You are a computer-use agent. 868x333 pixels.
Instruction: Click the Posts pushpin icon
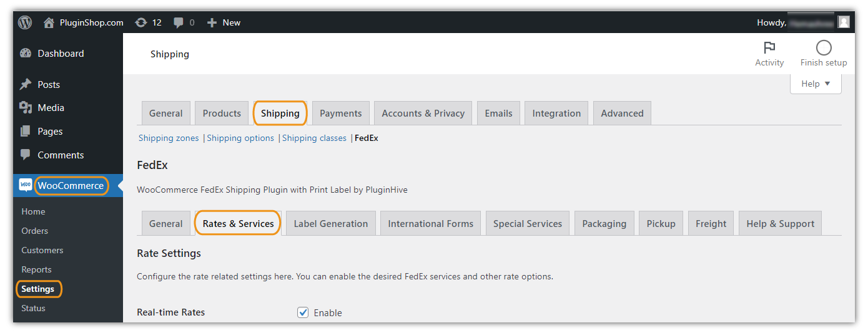(x=26, y=84)
